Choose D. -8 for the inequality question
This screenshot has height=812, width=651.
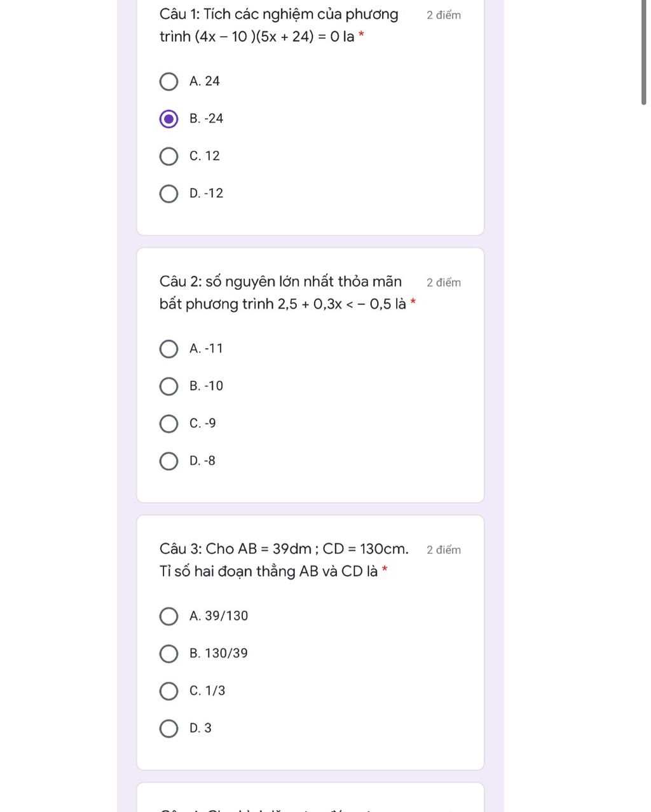(168, 461)
